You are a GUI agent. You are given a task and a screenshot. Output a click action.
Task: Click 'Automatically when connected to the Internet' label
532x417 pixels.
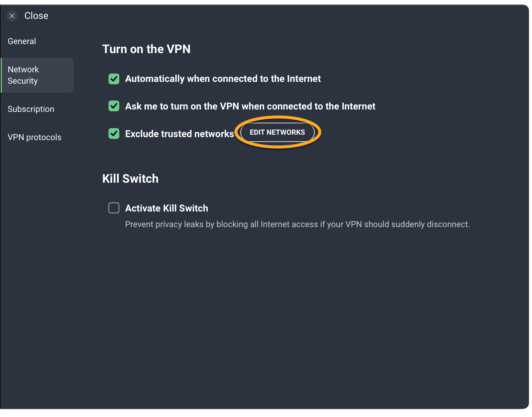223,79
